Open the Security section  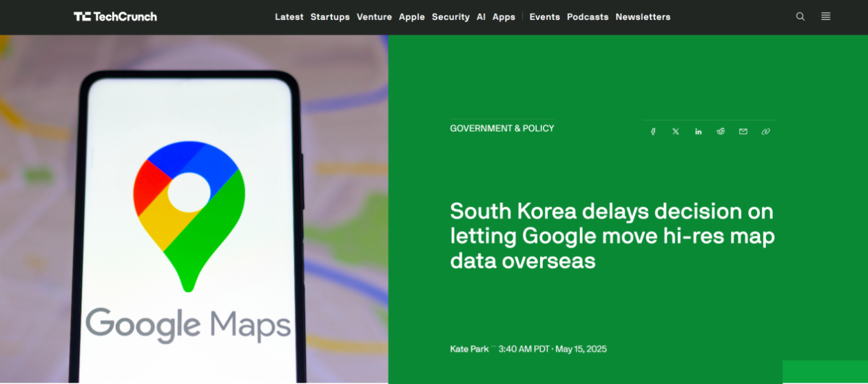(x=451, y=17)
